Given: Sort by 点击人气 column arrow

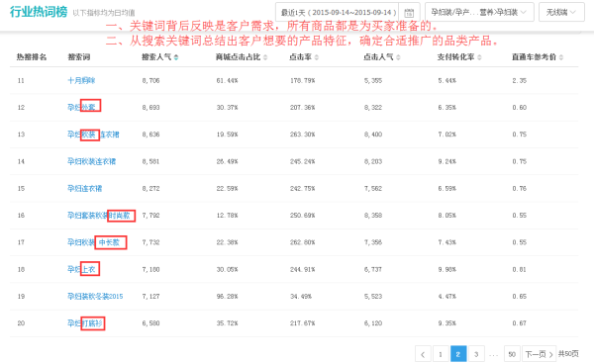Looking at the screenshot, I should 398,57.
